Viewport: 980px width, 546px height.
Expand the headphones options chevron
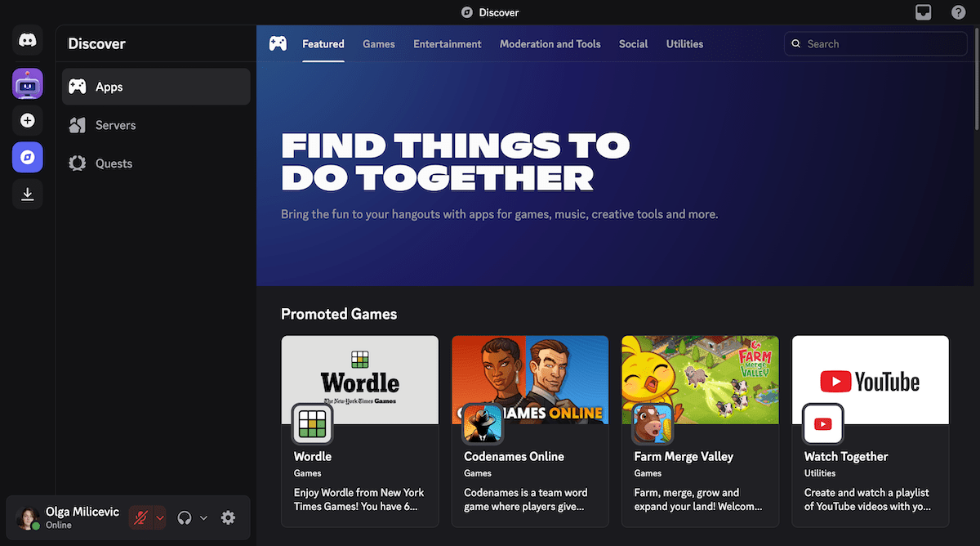[203, 517]
